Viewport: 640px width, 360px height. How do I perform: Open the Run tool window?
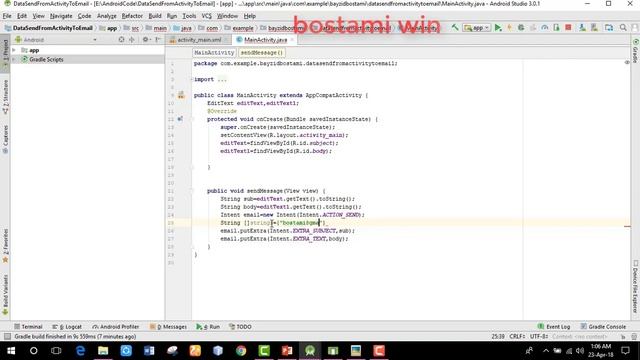pyautogui.click(x=208, y=327)
